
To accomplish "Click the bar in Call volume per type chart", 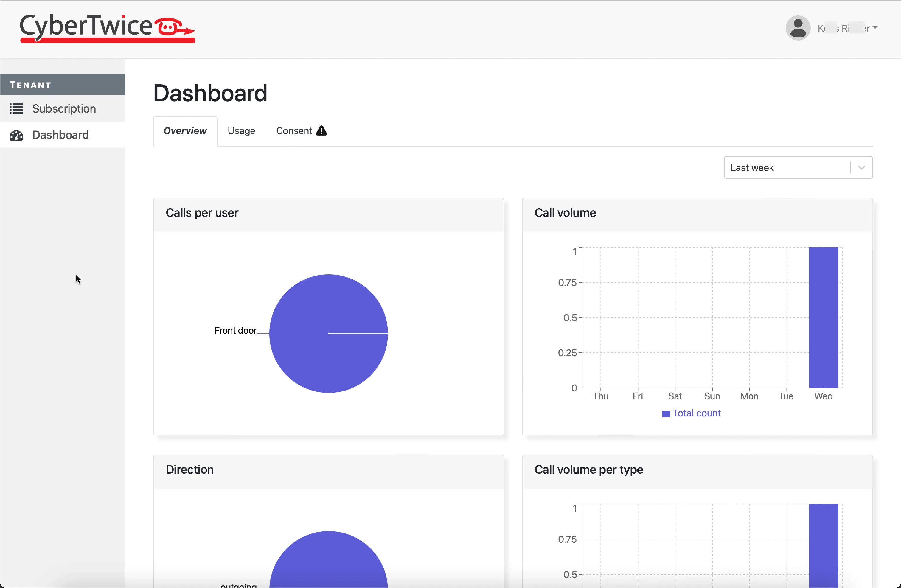I will click(824, 546).
